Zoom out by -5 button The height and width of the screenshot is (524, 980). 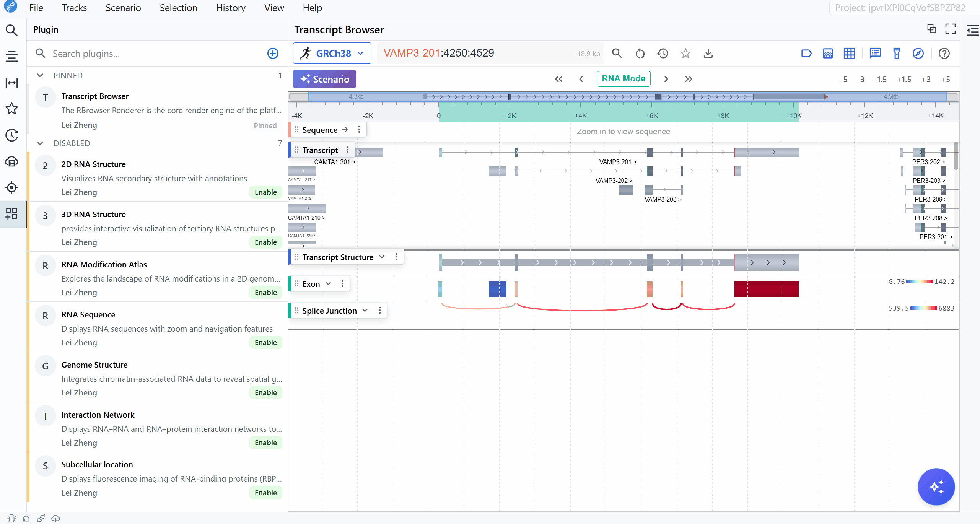pyautogui.click(x=844, y=80)
